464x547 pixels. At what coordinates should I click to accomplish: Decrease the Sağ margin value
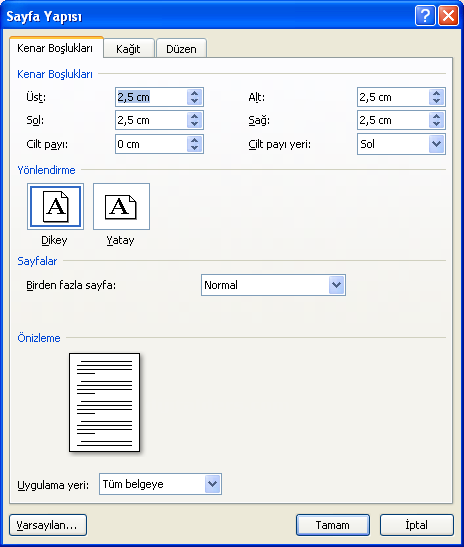[436, 124]
